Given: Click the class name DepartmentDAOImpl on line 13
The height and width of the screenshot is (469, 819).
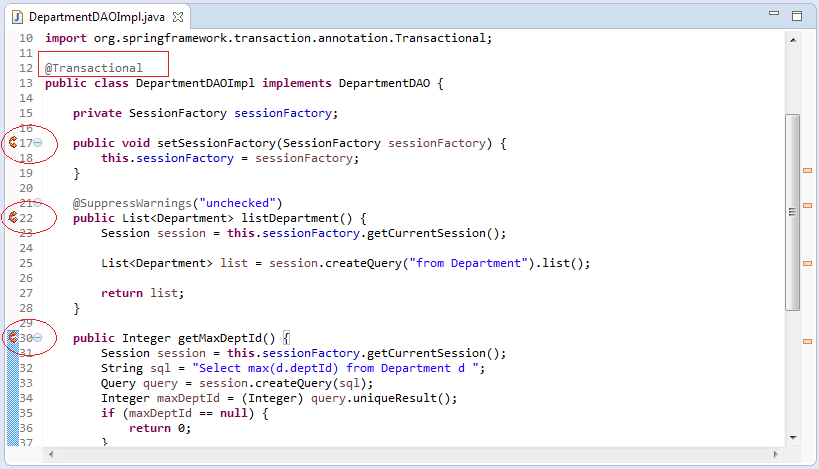Looking at the screenshot, I should [195, 84].
